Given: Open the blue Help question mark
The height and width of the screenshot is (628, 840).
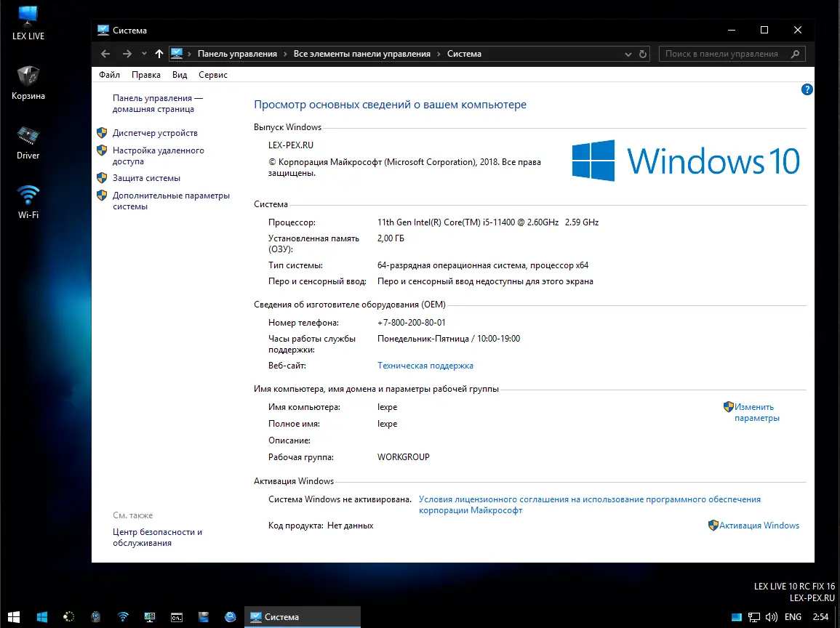Looking at the screenshot, I should click(x=807, y=90).
